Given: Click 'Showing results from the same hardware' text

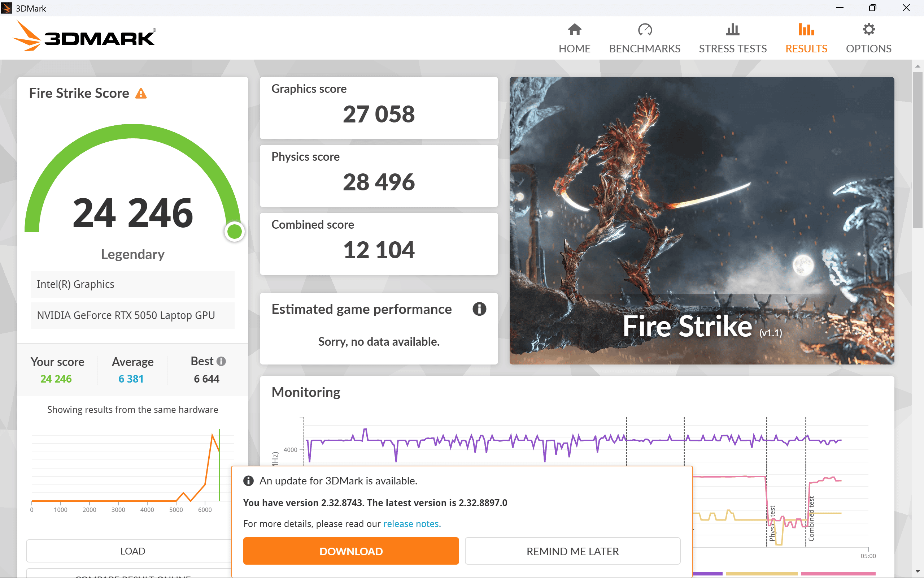Looking at the screenshot, I should tap(132, 409).
